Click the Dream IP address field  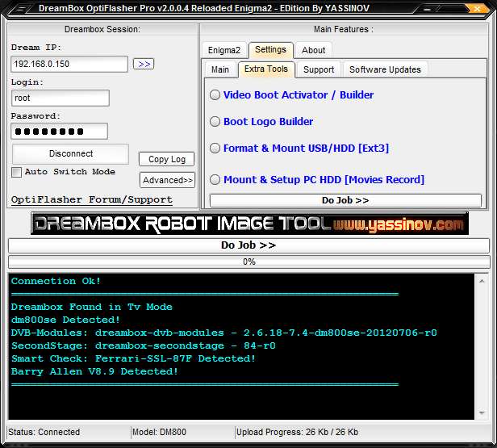(69, 64)
